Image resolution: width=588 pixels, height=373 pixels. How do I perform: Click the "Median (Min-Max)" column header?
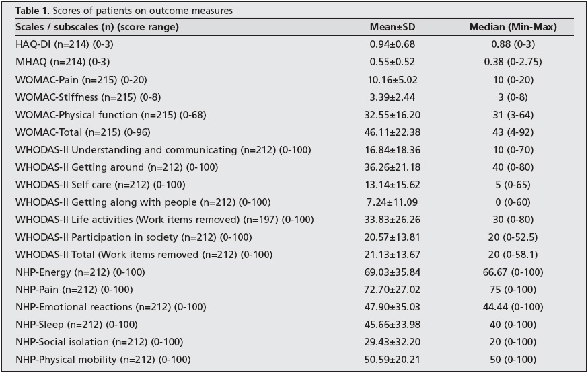513,27
